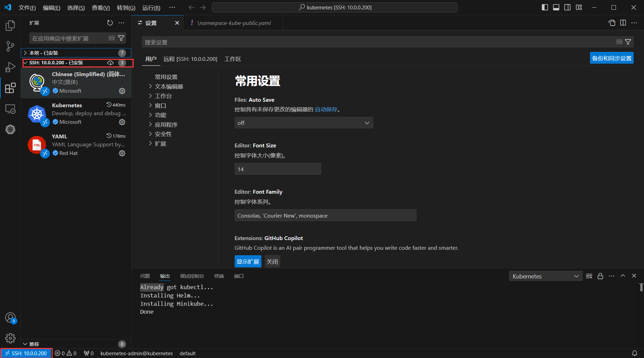644x358 pixels.
Task: Switch to the Workspace settings tab
Action: coord(233,59)
